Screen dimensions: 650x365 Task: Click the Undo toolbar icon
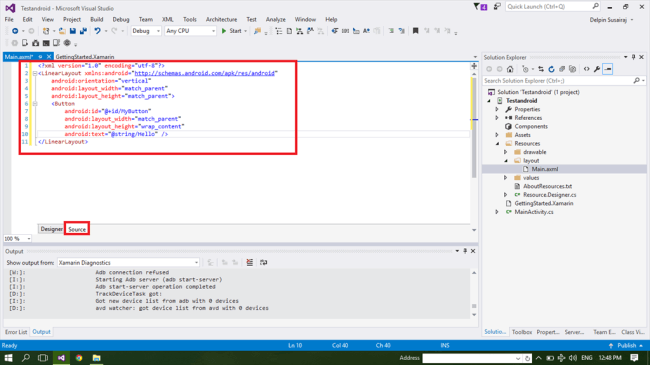click(97, 31)
